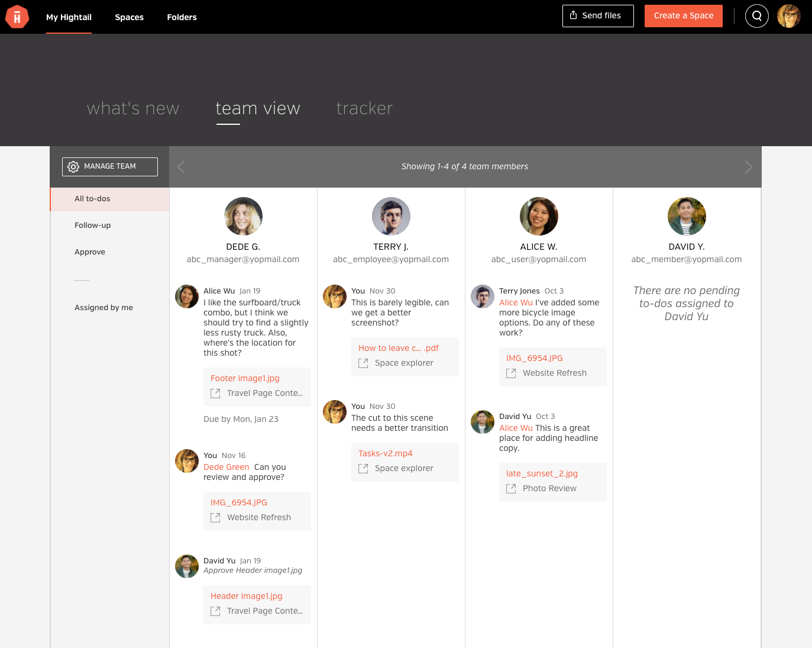The width and height of the screenshot is (812, 648).
Task: Click Terry J.'s profile photo
Action: (x=391, y=216)
